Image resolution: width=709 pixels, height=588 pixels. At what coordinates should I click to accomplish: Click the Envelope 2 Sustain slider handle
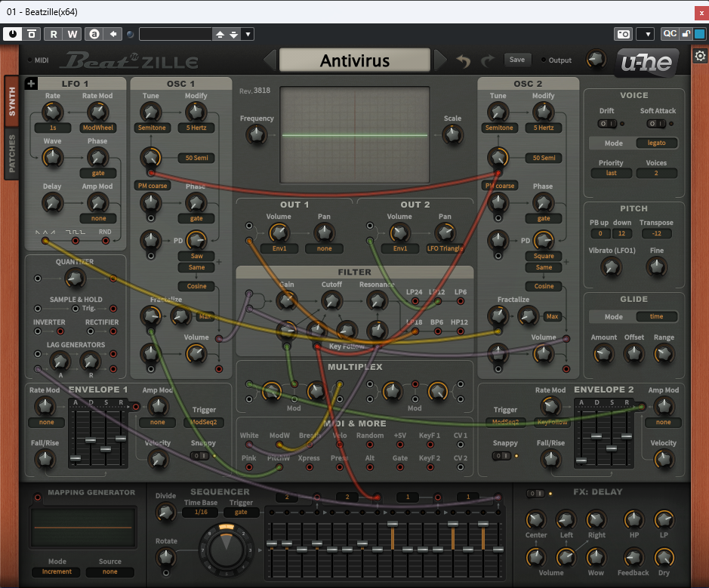click(x=612, y=448)
